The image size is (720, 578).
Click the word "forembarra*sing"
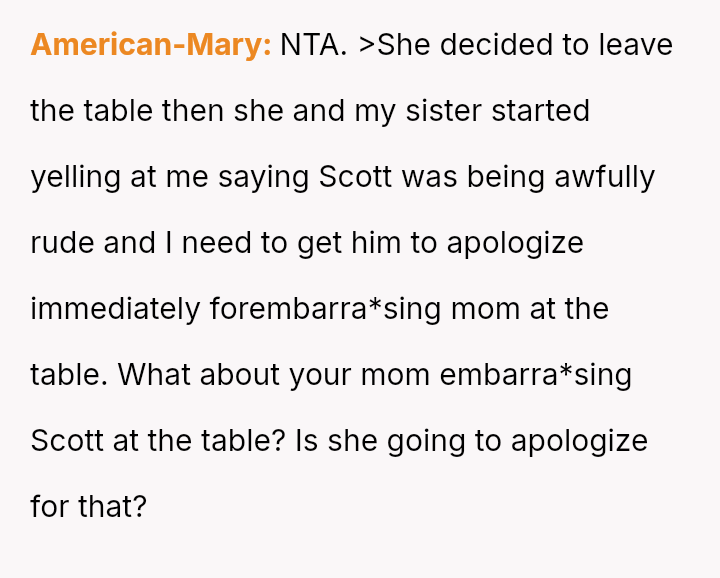point(326,309)
